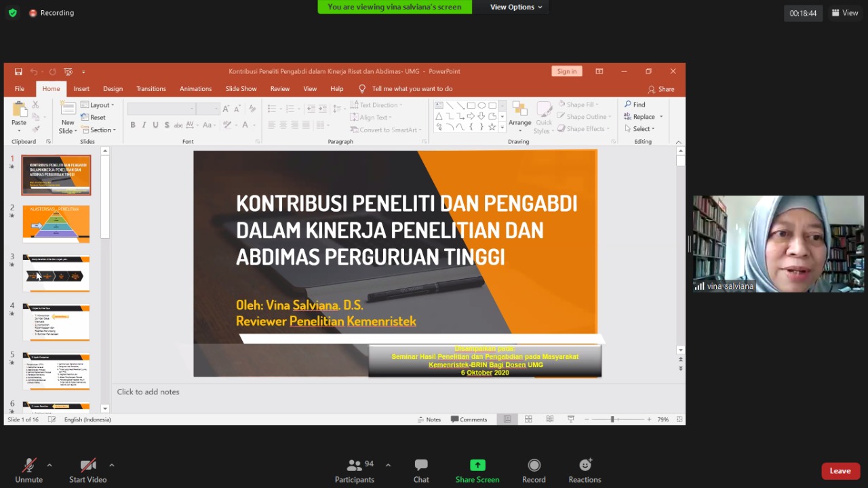Image resolution: width=868 pixels, height=488 pixels.
Task: Open the Select dropdown
Action: [639, 129]
